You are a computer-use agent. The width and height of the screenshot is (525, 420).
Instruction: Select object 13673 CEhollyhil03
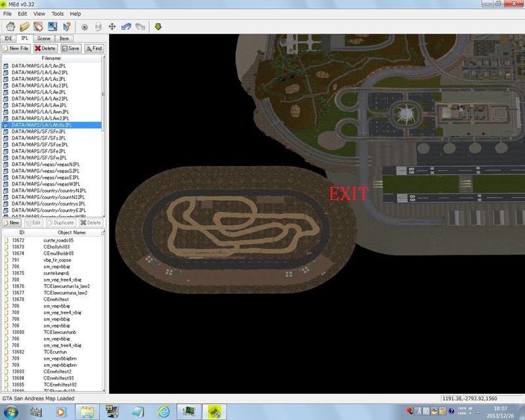[x=52, y=247]
